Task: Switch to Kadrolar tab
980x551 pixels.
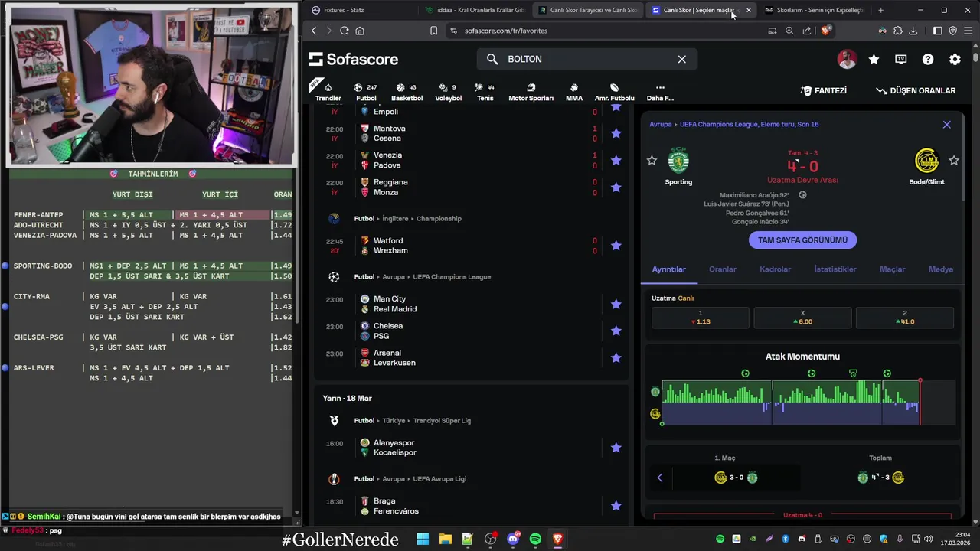Action: (x=775, y=269)
